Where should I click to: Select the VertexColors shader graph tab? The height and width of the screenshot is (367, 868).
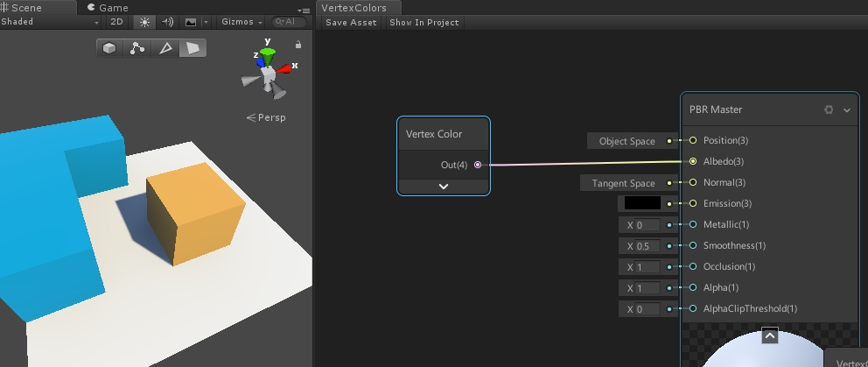pos(358,8)
